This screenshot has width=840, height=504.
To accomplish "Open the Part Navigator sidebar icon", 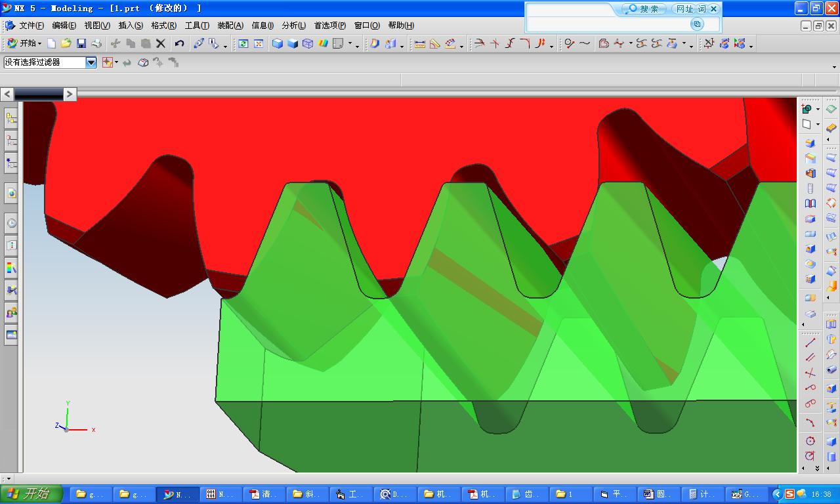I will [11, 140].
